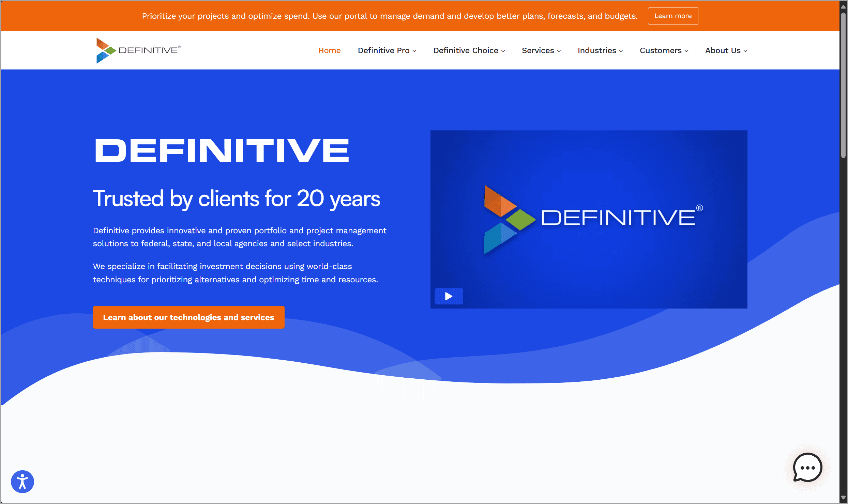Open the Services dropdown menu
Image resolution: width=848 pixels, height=504 pixels.
coord(541,50)
